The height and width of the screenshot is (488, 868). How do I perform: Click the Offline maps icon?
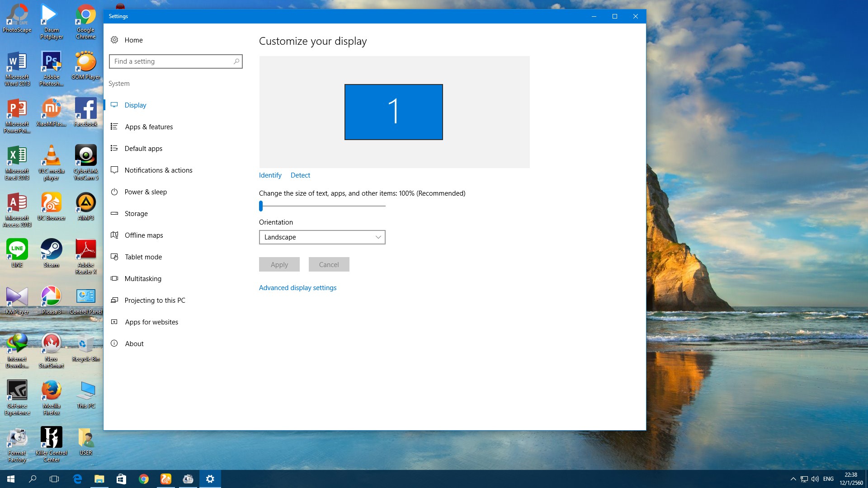[x=114, y=235]
